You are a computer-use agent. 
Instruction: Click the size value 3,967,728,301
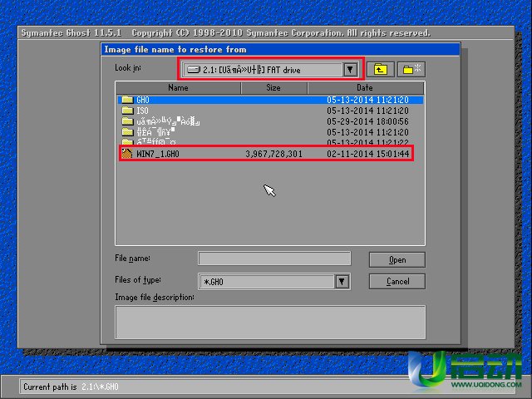click(x=273, y=154)
